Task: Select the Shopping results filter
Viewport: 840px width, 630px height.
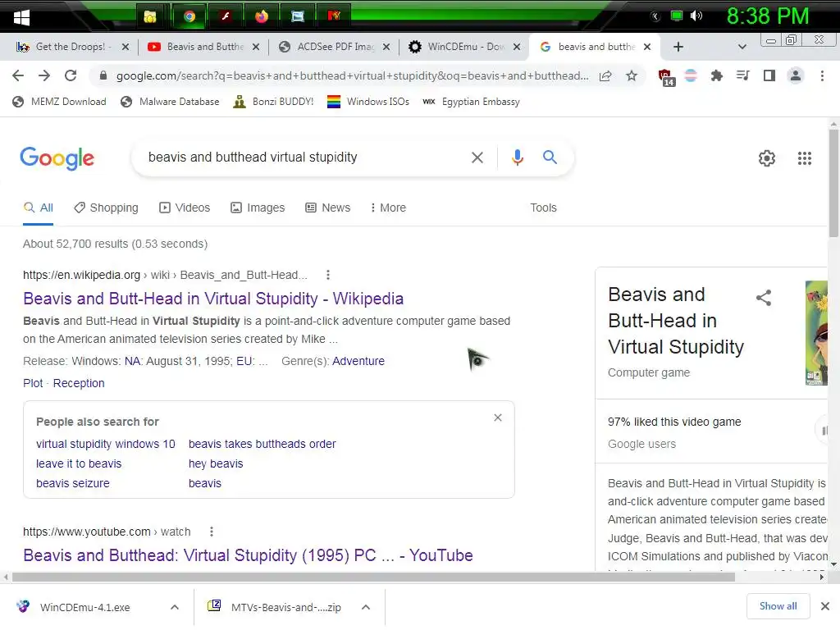Action: pos(106,208)
